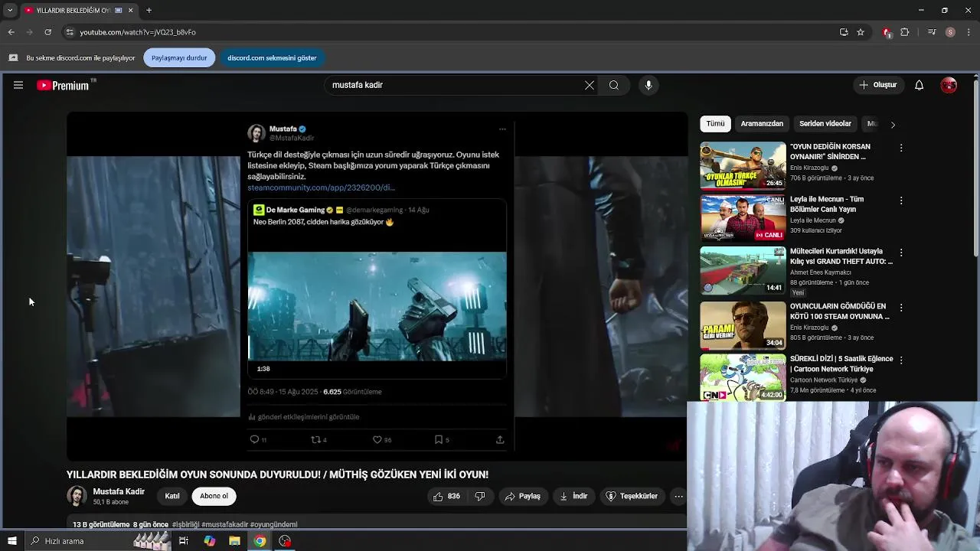The height and width of the screenshot is (551, 980).
Task: Dislike the video with thumbs down
Action: (x=480, y=496)
